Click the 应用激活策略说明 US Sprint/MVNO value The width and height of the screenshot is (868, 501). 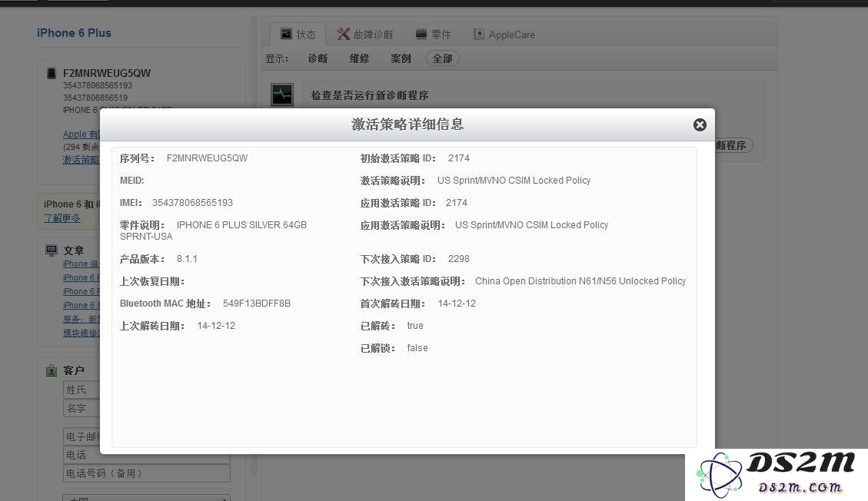point(532,225)
